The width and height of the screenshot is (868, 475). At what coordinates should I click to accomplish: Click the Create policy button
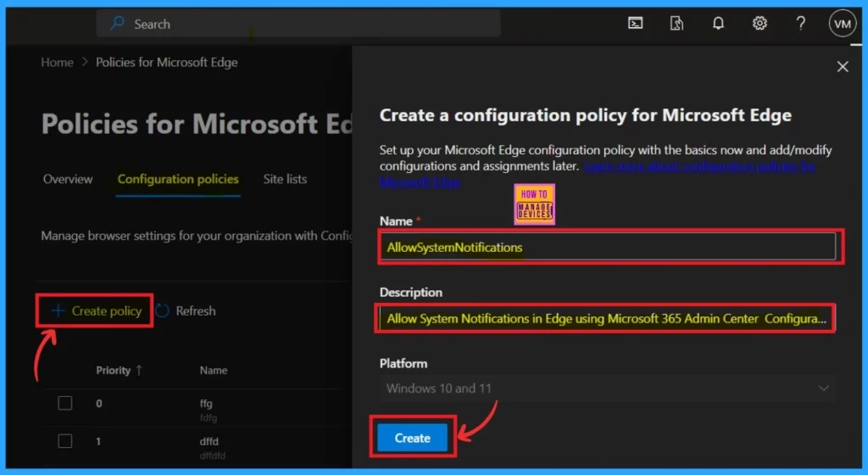click(96, 311)
